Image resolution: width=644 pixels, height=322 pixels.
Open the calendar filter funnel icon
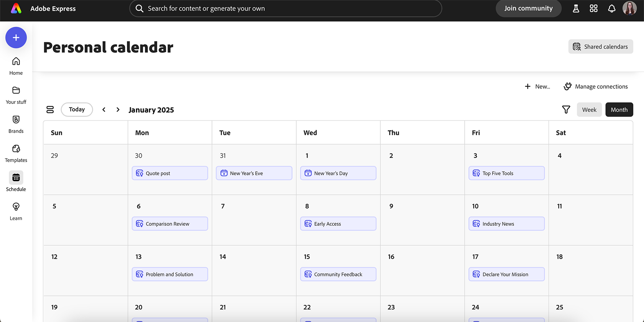coord(566,110)
